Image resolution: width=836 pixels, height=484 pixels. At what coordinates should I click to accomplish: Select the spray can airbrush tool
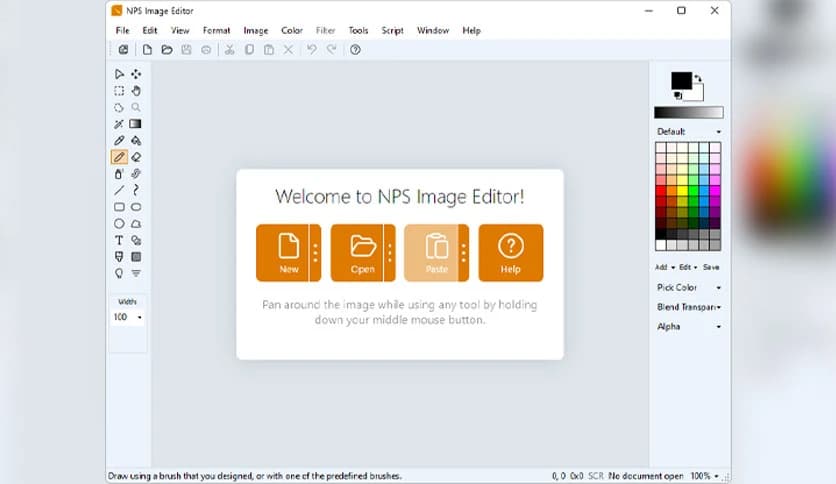coord(119,174)
